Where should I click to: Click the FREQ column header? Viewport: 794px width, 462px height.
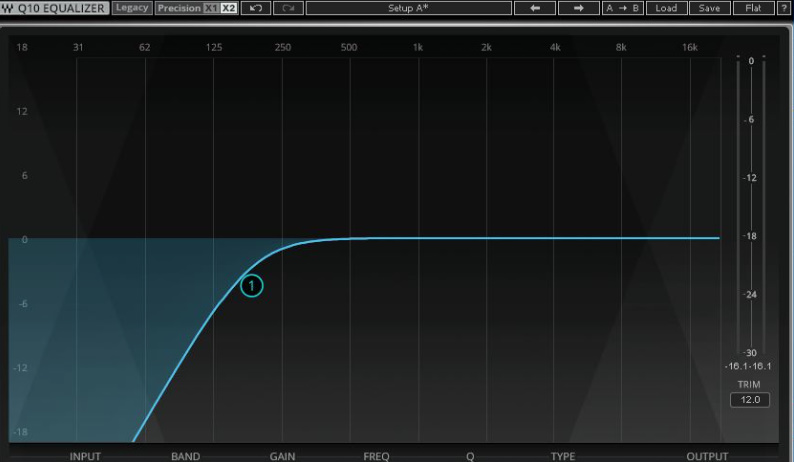pyautogui.click(x=376, y=456)
